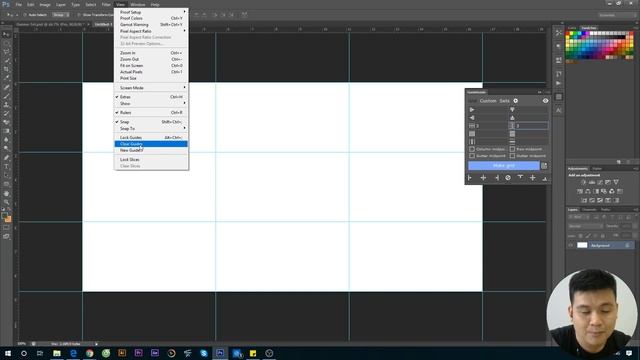Viewport: 640px width, 360px height.
Task: Select the Eraser tool
Action: (6, 122)
